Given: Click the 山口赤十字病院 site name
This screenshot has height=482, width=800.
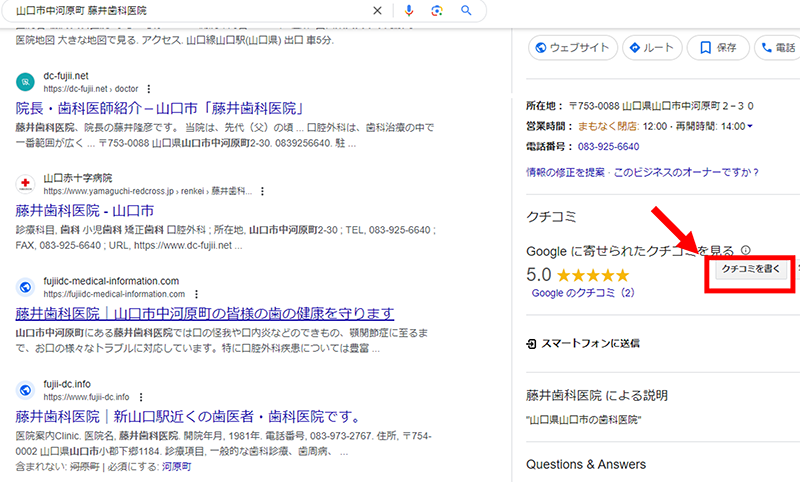Looking at the screenshot, I should point(78,178).
